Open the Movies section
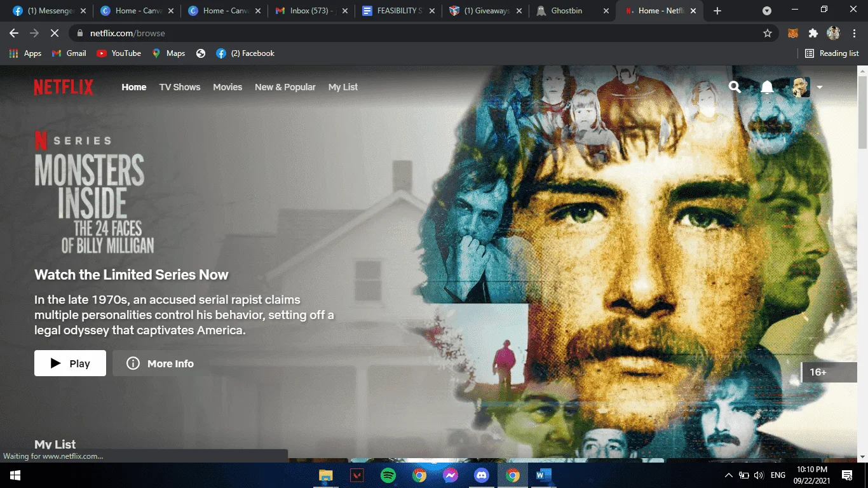The image size is (868, 488). pos(227,87)
